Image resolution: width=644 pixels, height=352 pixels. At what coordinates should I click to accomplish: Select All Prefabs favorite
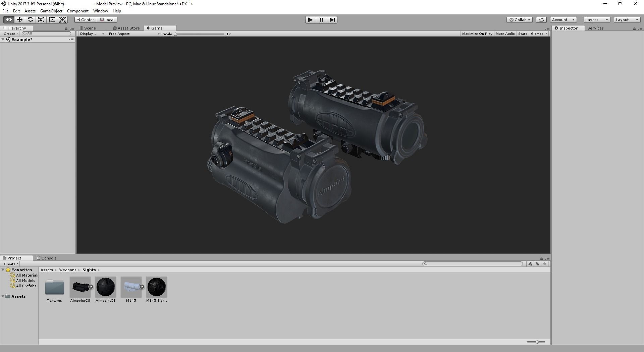click(x=23, y=286)
